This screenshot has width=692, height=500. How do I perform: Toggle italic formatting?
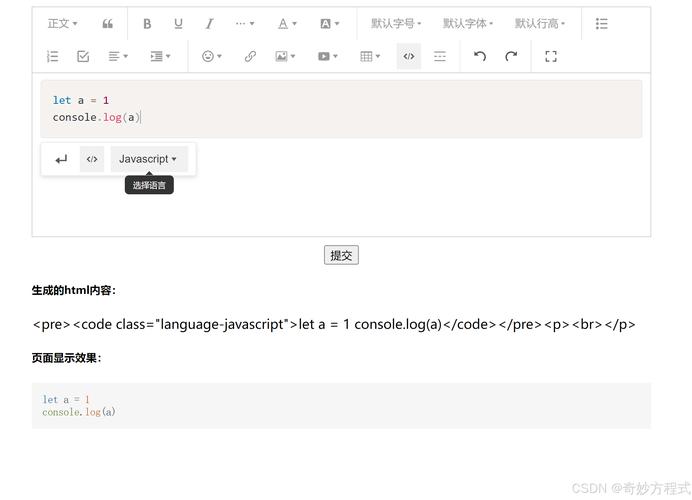[209, 24]
